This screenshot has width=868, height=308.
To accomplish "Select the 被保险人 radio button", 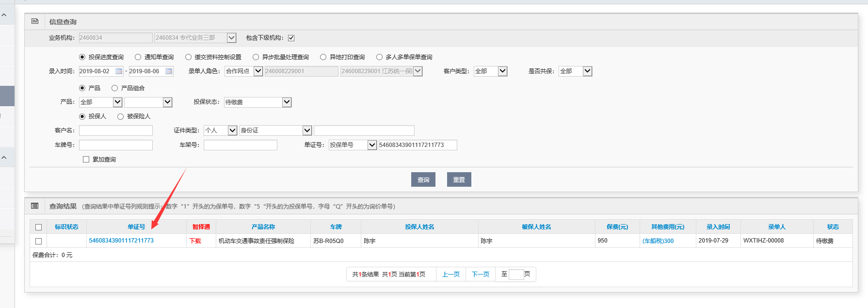I will click(121, 116).
